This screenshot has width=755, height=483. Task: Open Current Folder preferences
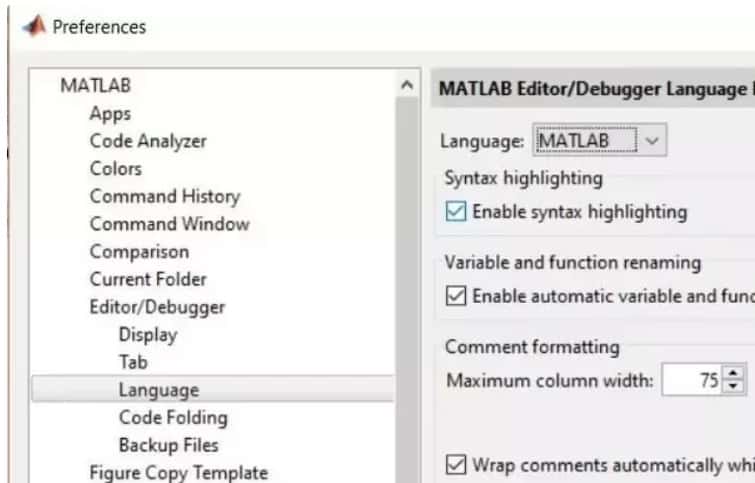click(x=148, y=279)
